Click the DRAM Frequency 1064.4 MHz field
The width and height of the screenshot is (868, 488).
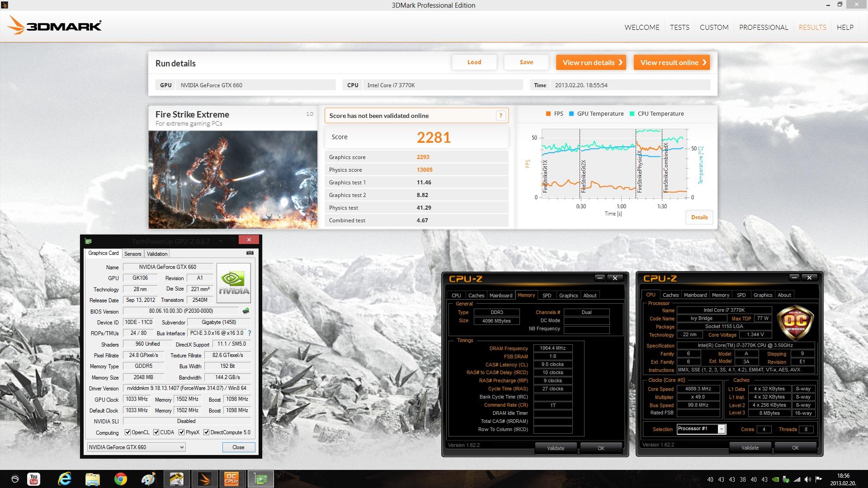click(553, 348)
